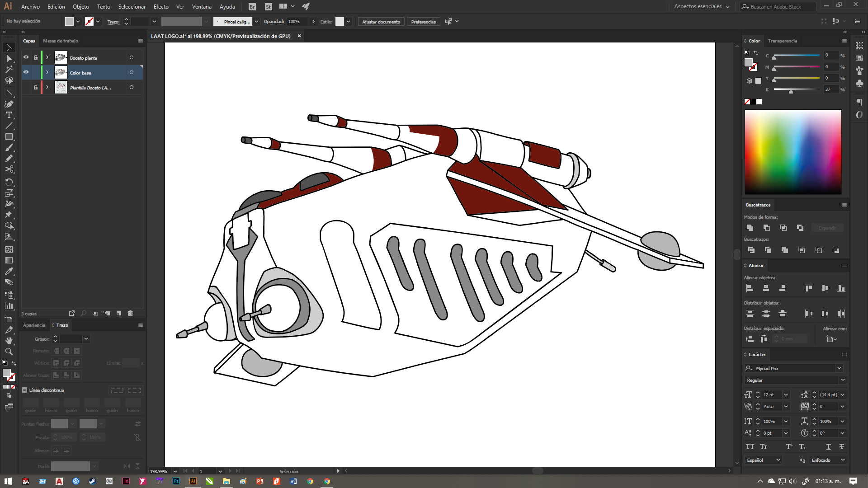Hide the Boceto planta layer

[26, 57]
